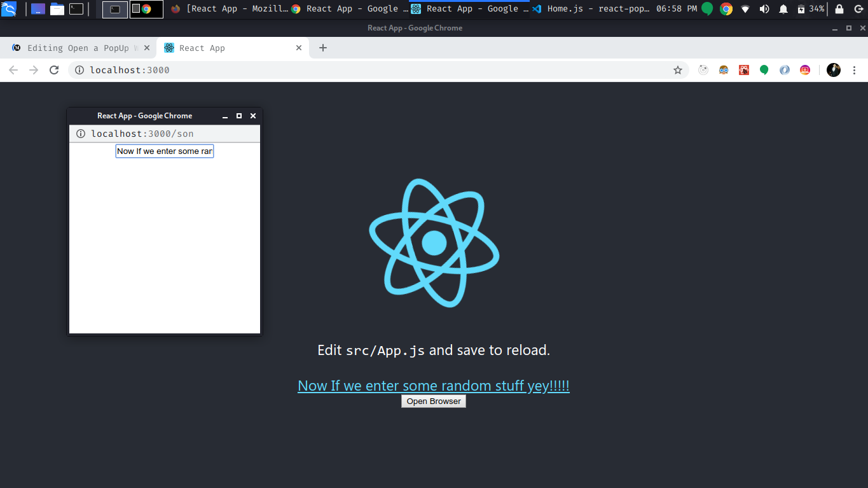Bookmark this page with the star icon
The width and height of the screenshot is (868, 488).
[x=678, y=70]
